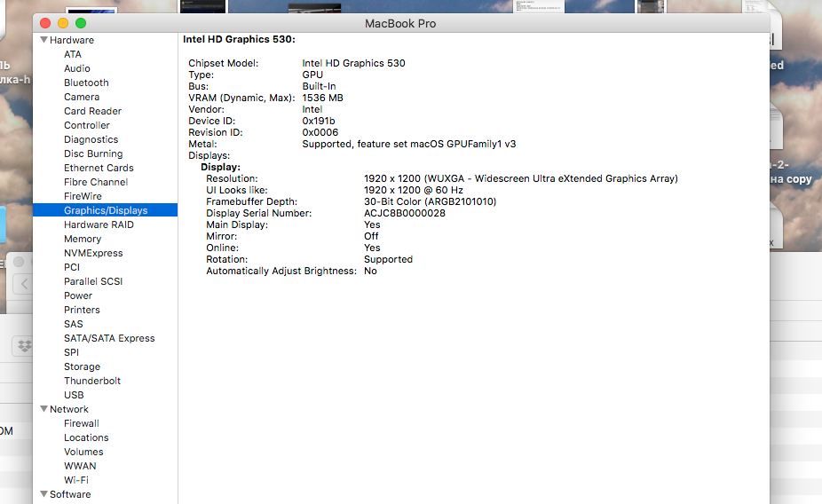This screenshot has width=822, height=504.
Task: Click the Metal feature set value
Action: coord(409,144)
